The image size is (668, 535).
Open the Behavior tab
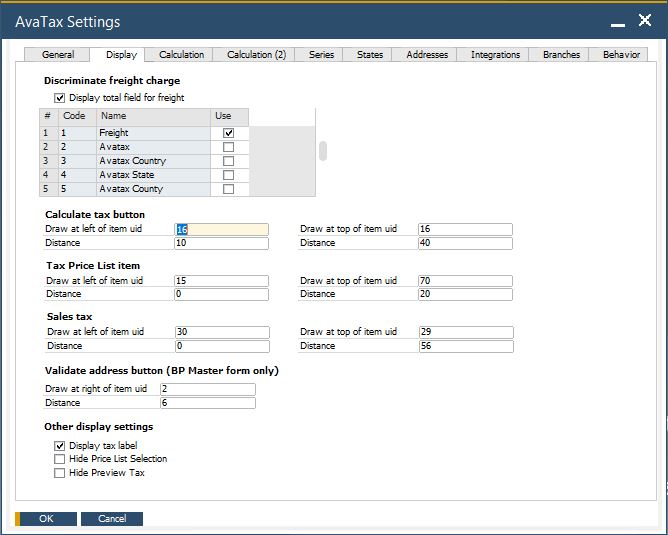[x=619, y=55]
